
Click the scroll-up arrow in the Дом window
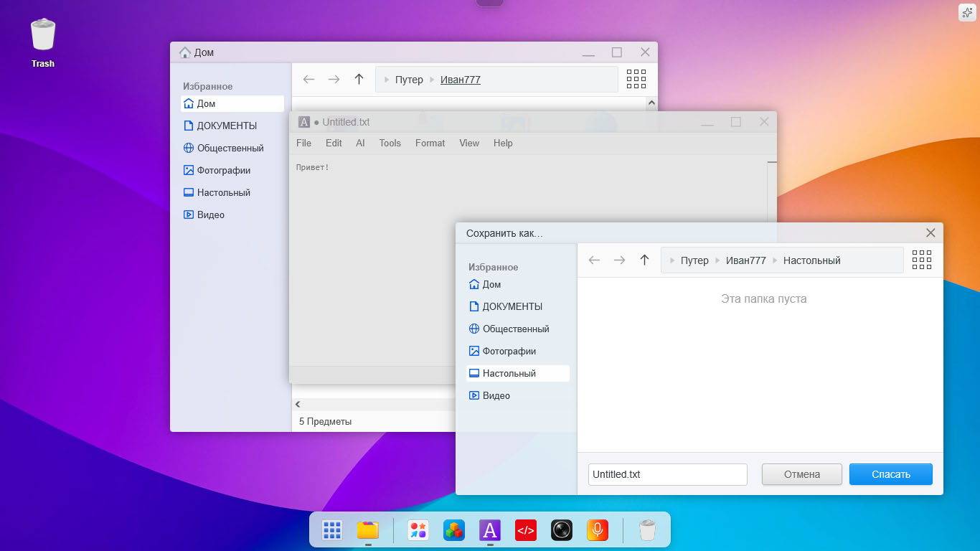651,103
